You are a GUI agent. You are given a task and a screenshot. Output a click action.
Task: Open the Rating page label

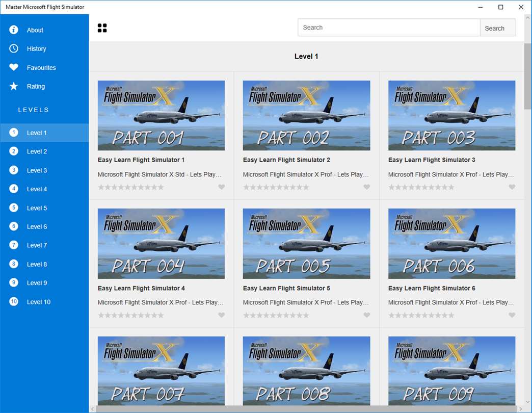36,87
